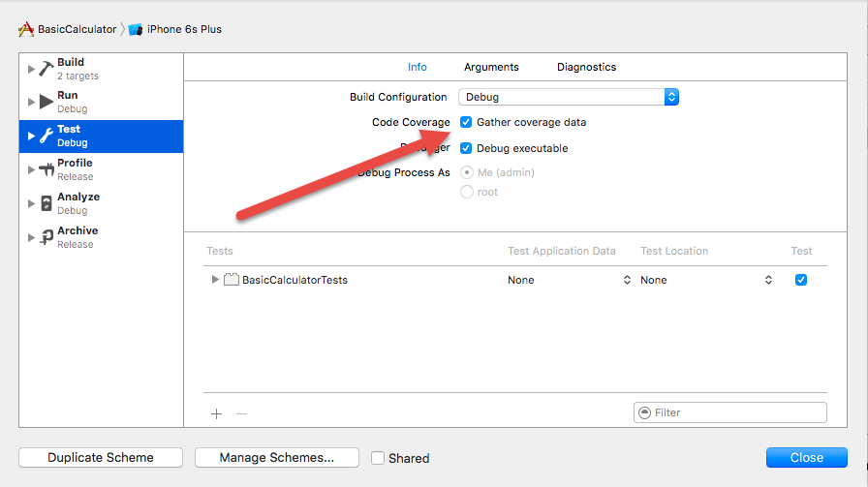
Task: Select the Analyze Debug scheme action
Action: point(102,203)
